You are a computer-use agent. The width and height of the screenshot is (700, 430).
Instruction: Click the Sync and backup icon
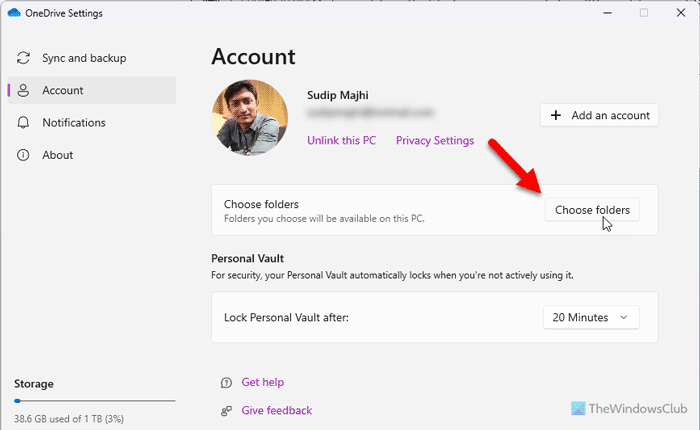coord(22,58)
